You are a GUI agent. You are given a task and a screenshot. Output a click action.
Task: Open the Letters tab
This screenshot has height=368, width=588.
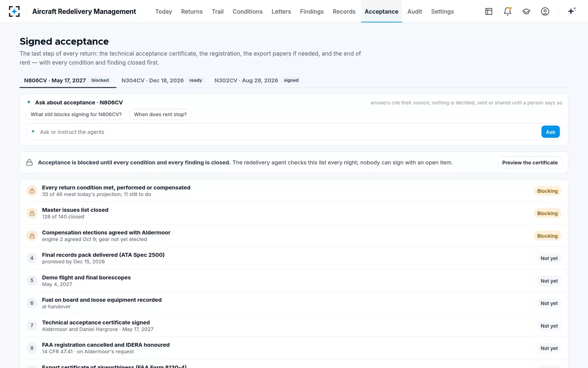tap(281, 11)
